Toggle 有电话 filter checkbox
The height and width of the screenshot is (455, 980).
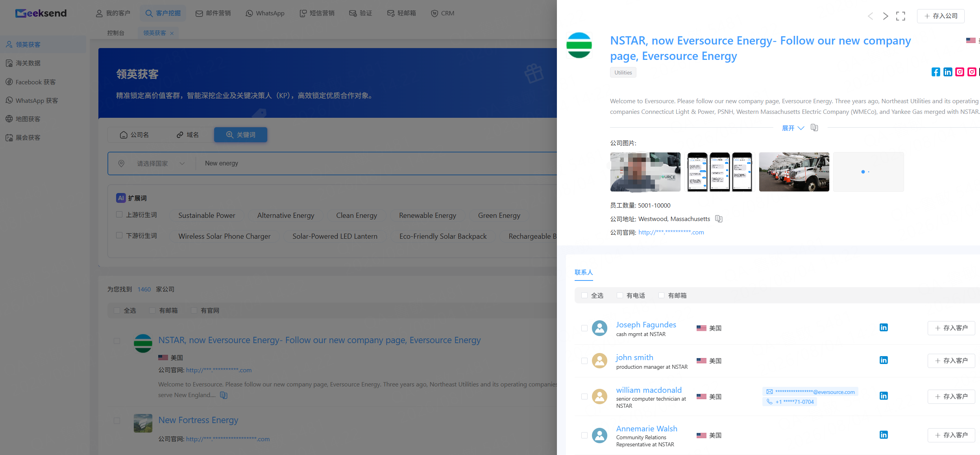(620, 295)
